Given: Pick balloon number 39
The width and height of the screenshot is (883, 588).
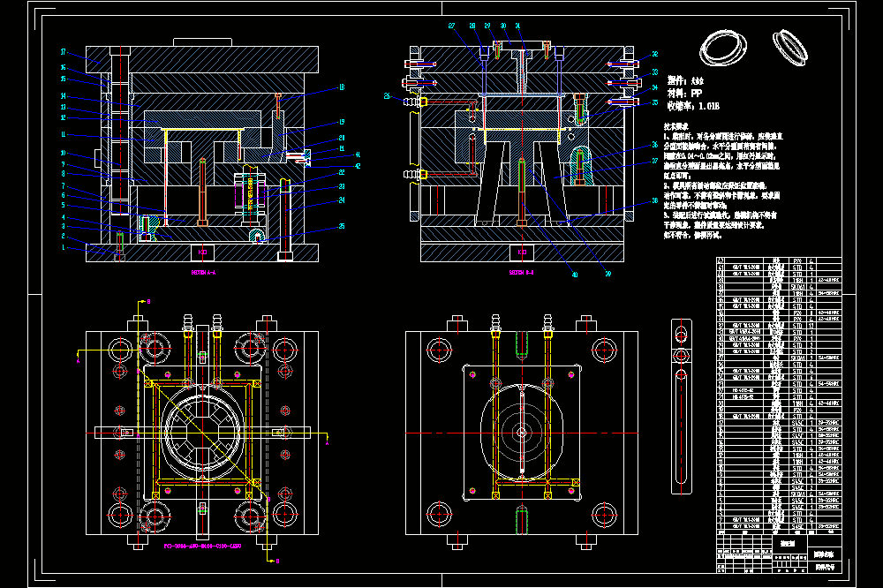Looking at the screenshot, I should 608,274.
